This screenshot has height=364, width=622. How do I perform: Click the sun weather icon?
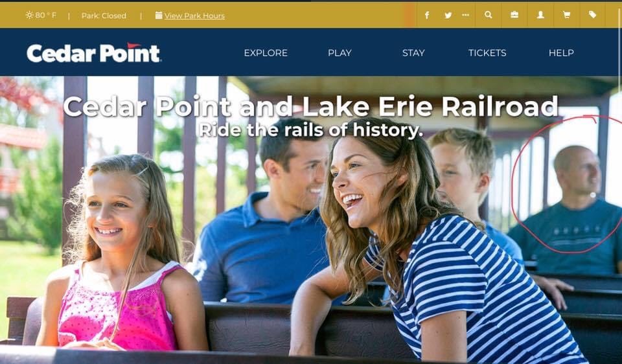[29, 15]
